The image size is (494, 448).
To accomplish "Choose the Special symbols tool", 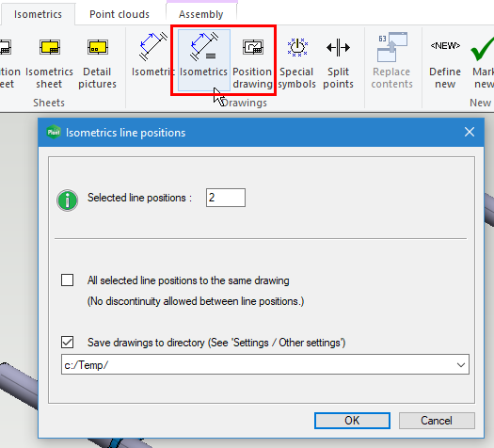I will tap(296, 62).
